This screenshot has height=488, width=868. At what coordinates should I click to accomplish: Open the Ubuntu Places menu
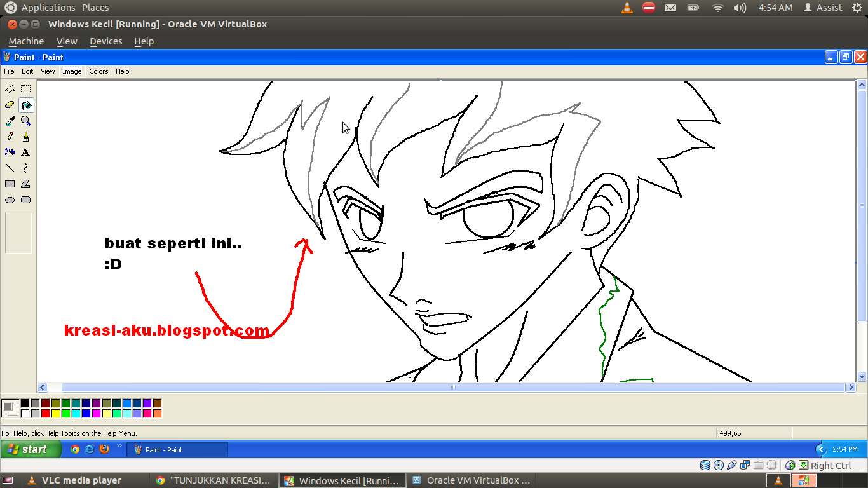click(x=95, y=8)
